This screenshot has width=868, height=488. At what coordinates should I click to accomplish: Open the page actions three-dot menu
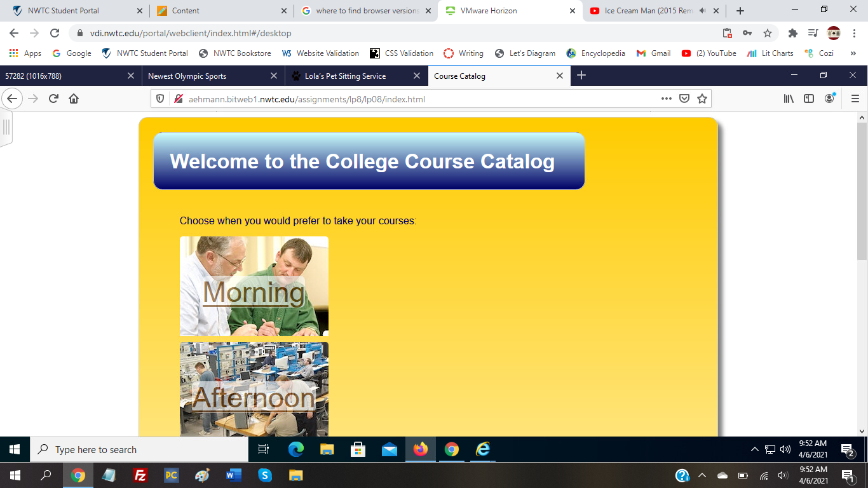665,98
